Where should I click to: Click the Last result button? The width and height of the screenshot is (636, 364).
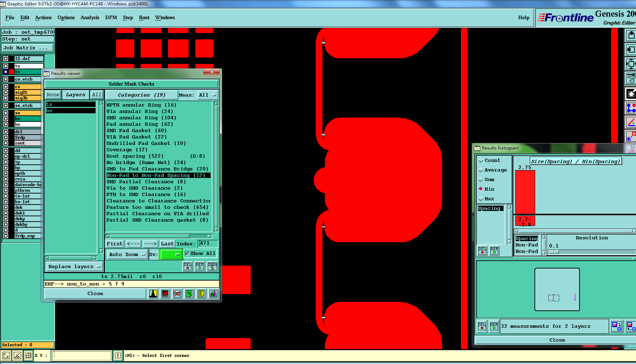tap(167, 244)
